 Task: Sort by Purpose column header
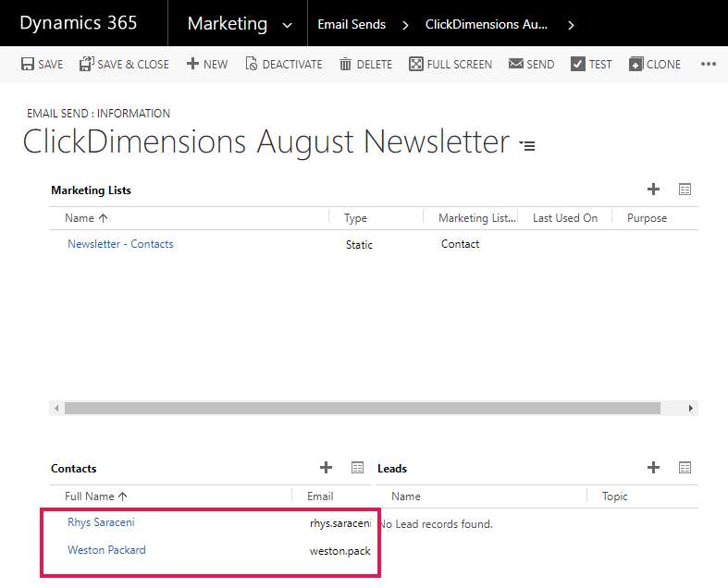point(647,218)
